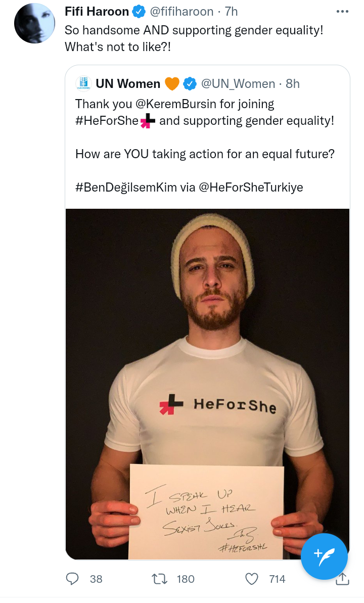Open Fifi Haroon's profile avatar
The width and height of the screenshot is (364, 603).
pyautogui.click(x=34, y=23)
